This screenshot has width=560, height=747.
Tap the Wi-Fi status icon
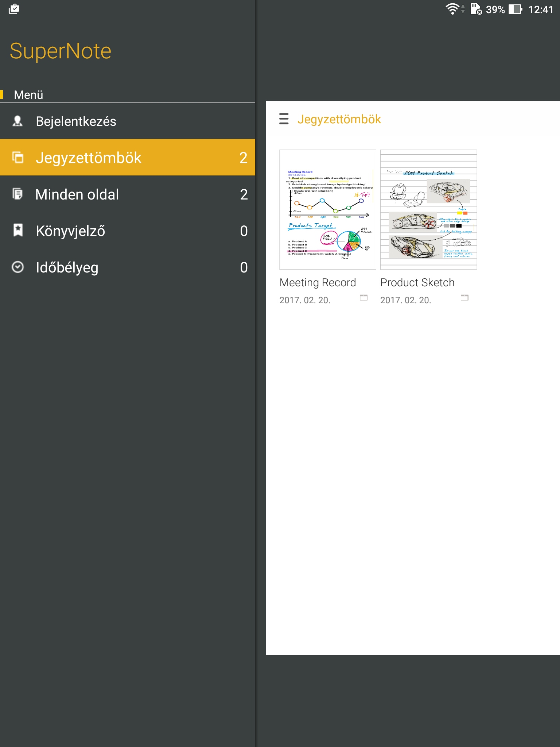[452, 9]
